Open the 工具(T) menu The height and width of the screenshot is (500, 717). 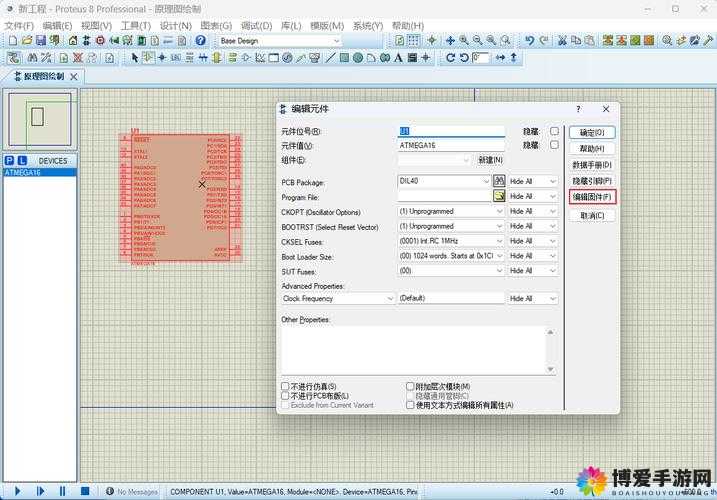pos(136,26)
